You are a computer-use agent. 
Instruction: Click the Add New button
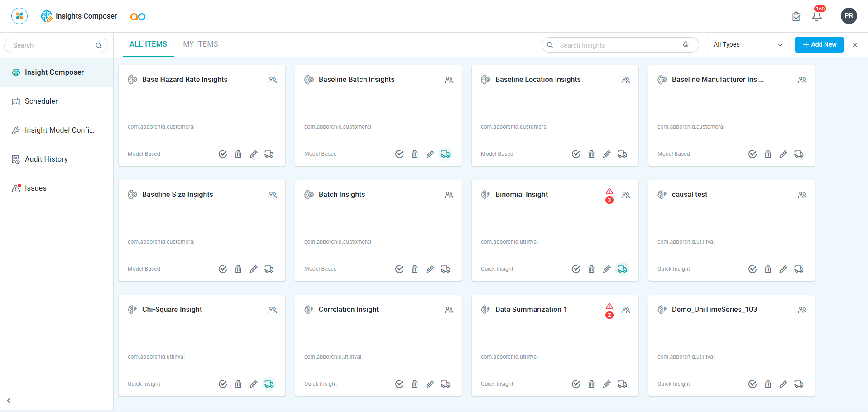(819, 44)
